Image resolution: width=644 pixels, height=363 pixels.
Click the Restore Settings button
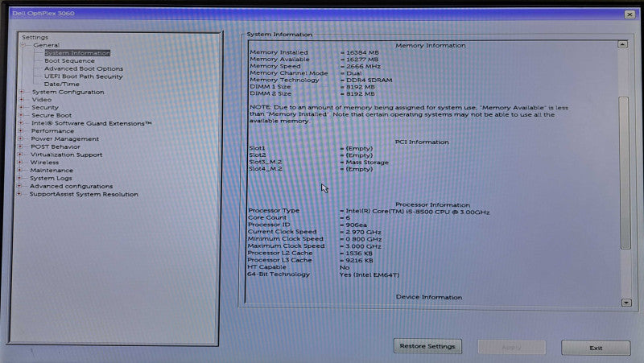pyautogui.click(x=427, y=346)
